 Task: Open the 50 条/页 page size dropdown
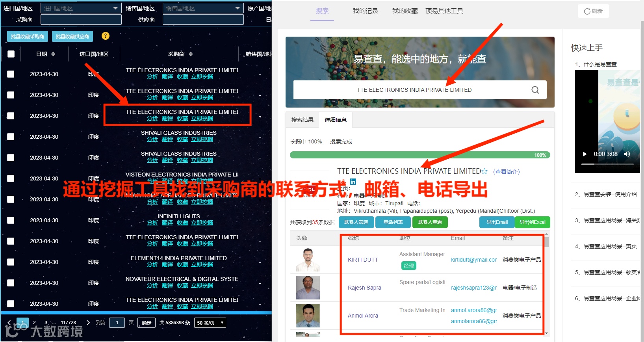click(210, 323)
